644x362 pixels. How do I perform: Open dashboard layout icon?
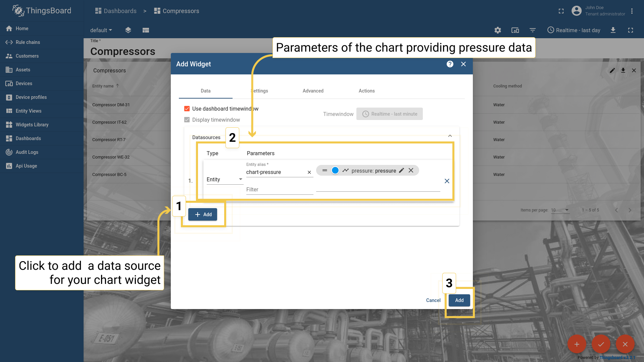coord(146,30)
